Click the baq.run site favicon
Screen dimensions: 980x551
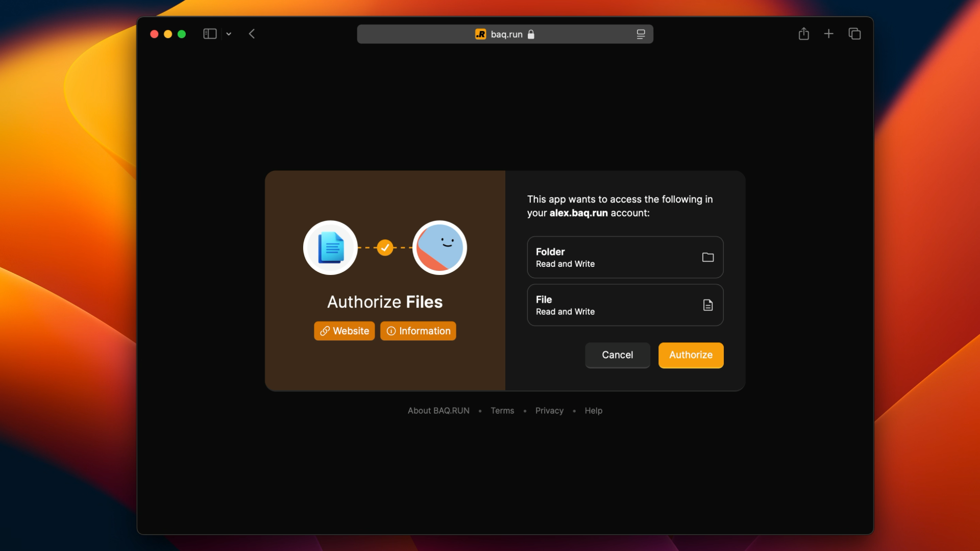pos(481,34)
